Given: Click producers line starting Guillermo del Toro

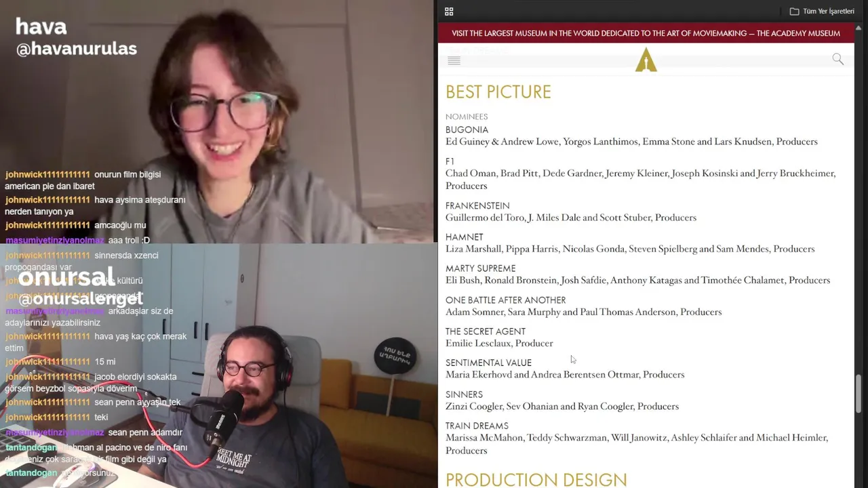Looking at the screenshot, I should (571, 218).
